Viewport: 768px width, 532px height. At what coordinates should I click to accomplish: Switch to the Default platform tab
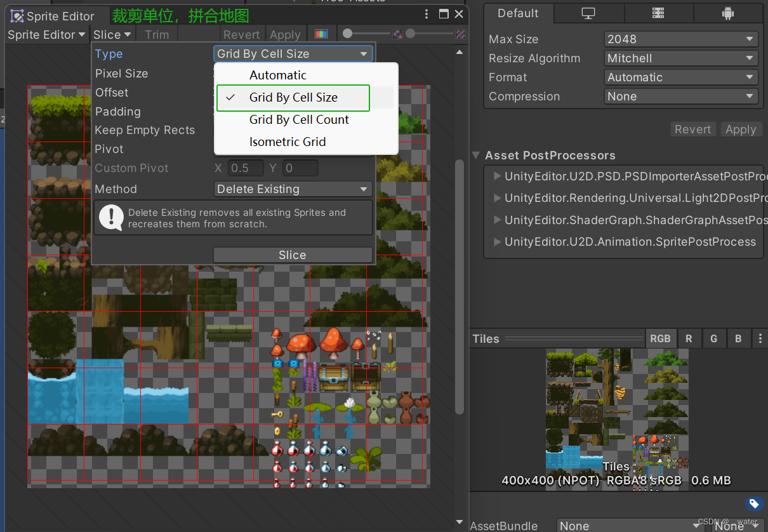click(518, 13)
